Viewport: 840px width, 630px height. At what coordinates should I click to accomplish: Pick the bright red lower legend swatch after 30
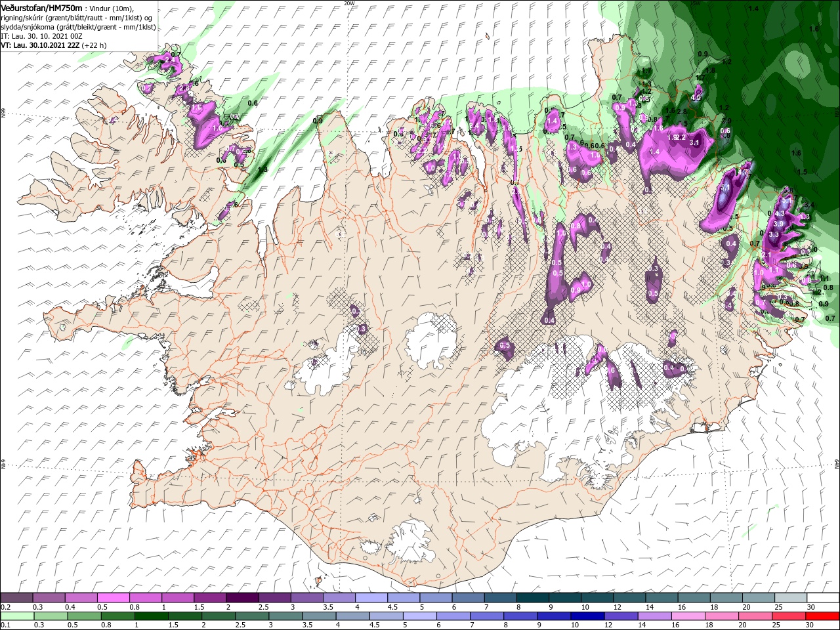823,616
